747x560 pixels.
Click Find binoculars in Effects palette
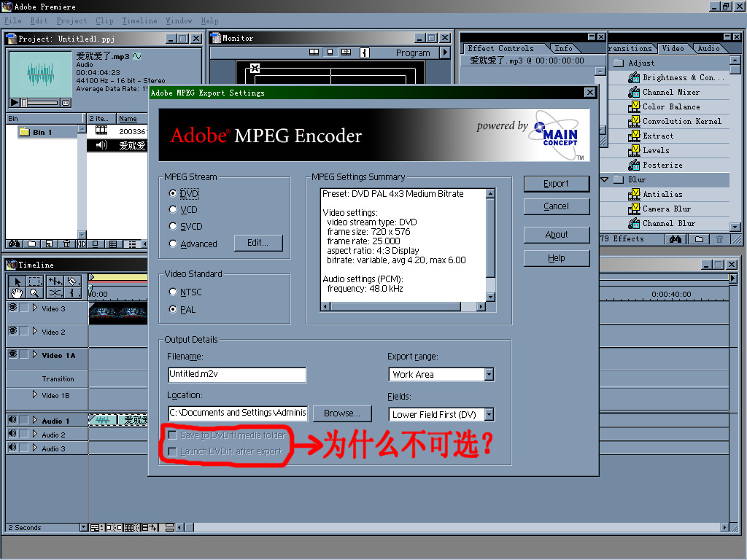point(675,239)
